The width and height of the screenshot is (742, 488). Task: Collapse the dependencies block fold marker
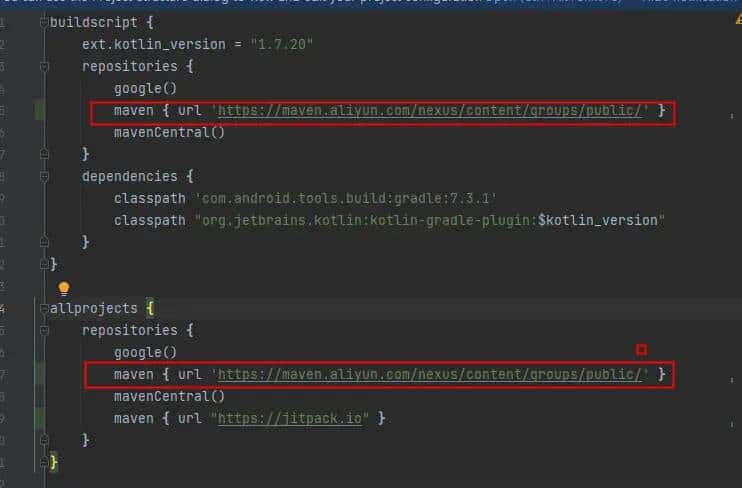click(44, 177)
